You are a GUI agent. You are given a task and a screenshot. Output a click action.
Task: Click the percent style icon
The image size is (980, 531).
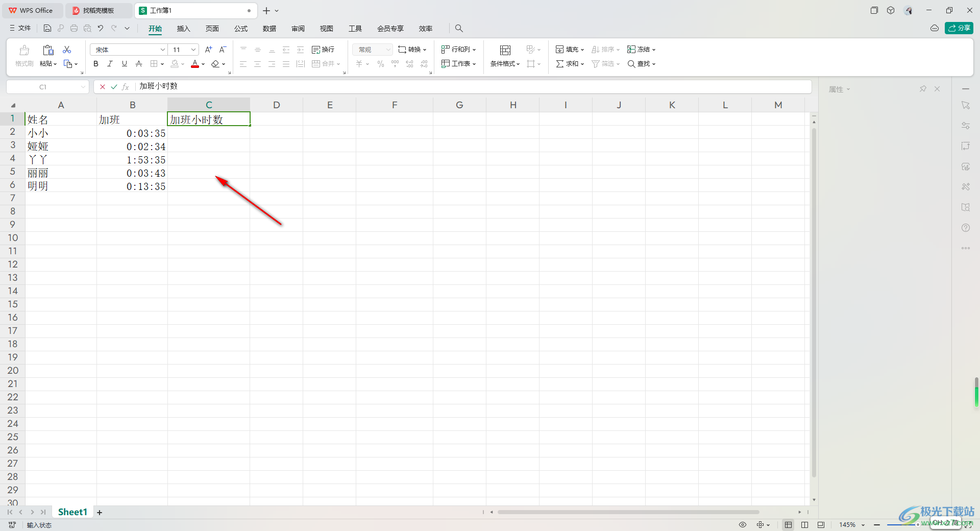click(381, 64)
